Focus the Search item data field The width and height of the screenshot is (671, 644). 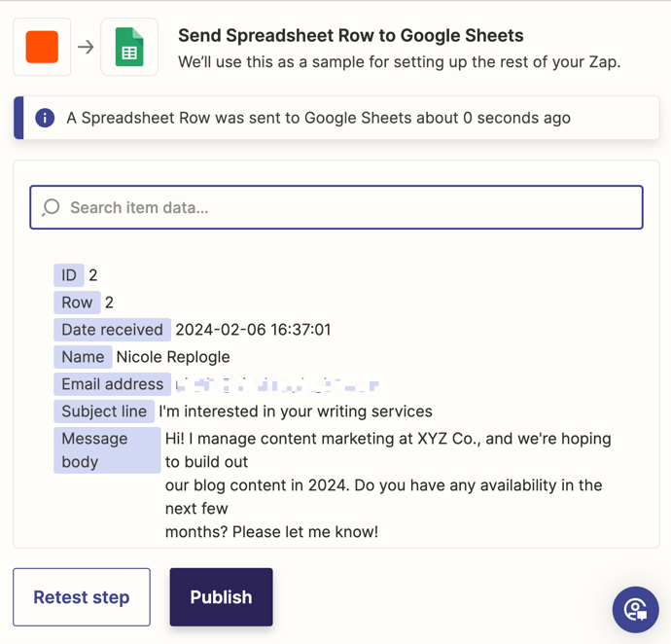click(x=336, y=207)
